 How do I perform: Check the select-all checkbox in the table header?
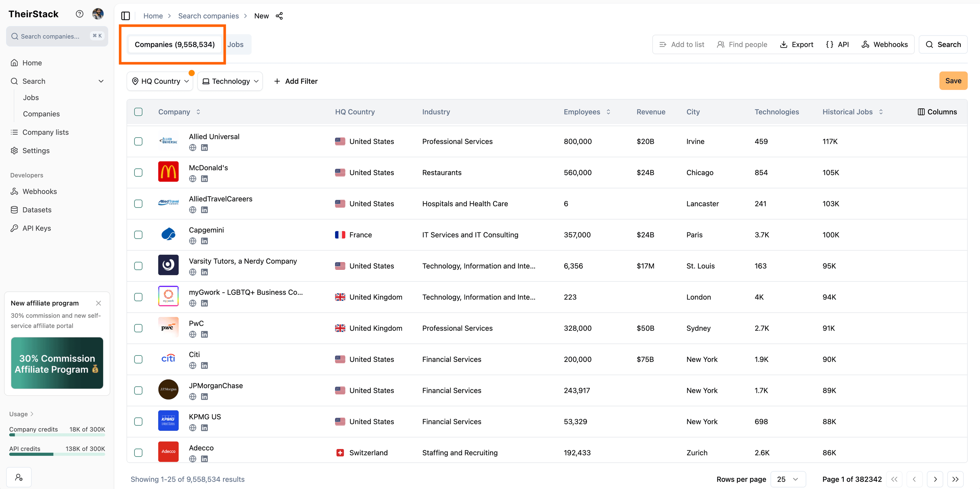point(138,112)
